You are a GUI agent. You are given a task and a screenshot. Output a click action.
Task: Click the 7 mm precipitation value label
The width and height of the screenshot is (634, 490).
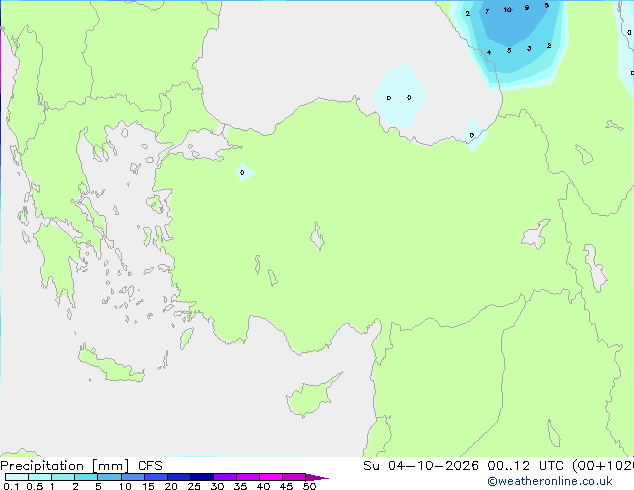[x=487, y=11]
